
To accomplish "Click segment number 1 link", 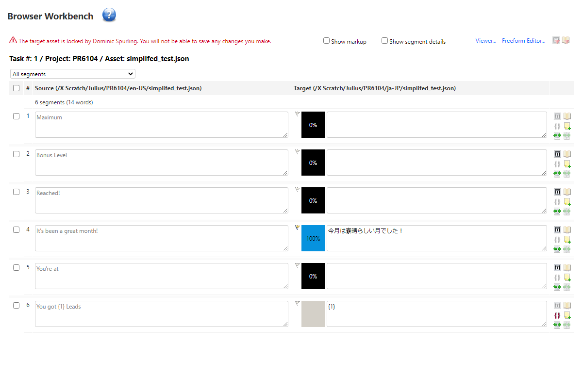I will pos(28,116).
